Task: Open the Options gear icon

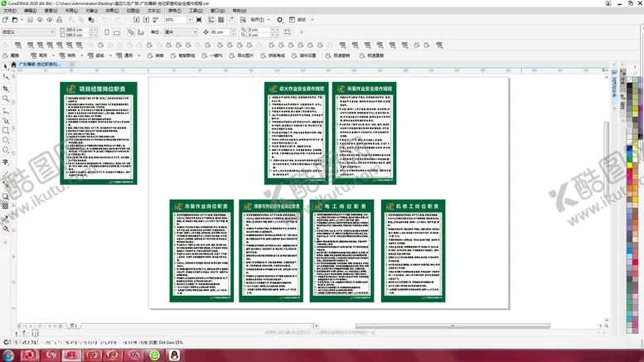Action: [x=279, y=20]
